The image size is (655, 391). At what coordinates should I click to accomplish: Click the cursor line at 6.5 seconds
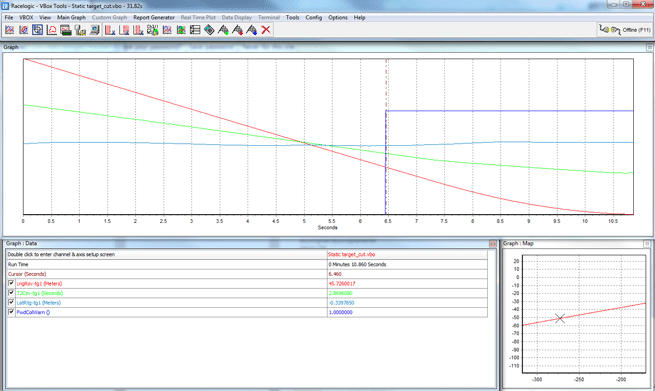[x=386, y=137]
